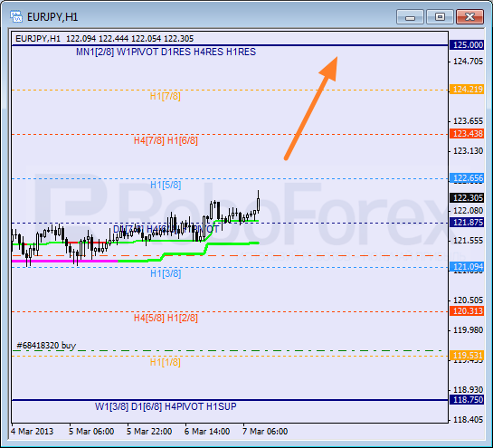Select the H1[7/8] level label
493x448 pixels.
click(x=165, y=96)
